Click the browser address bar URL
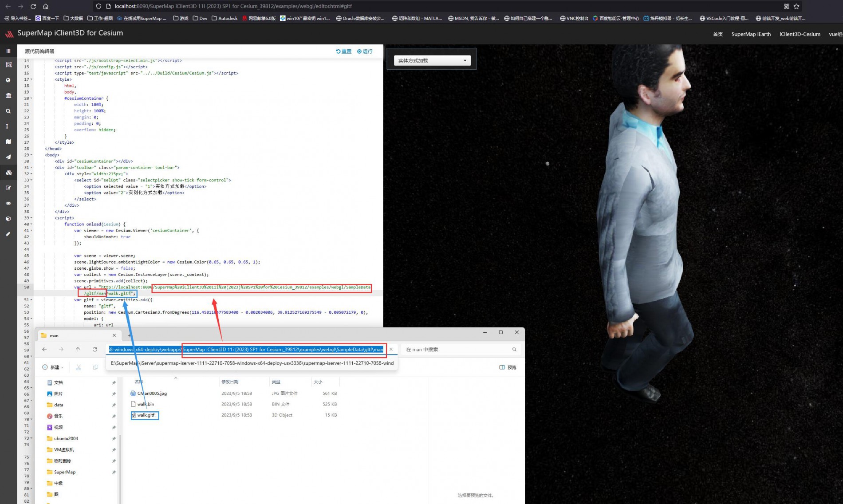The image size is (843, 504). coord(233,6)
